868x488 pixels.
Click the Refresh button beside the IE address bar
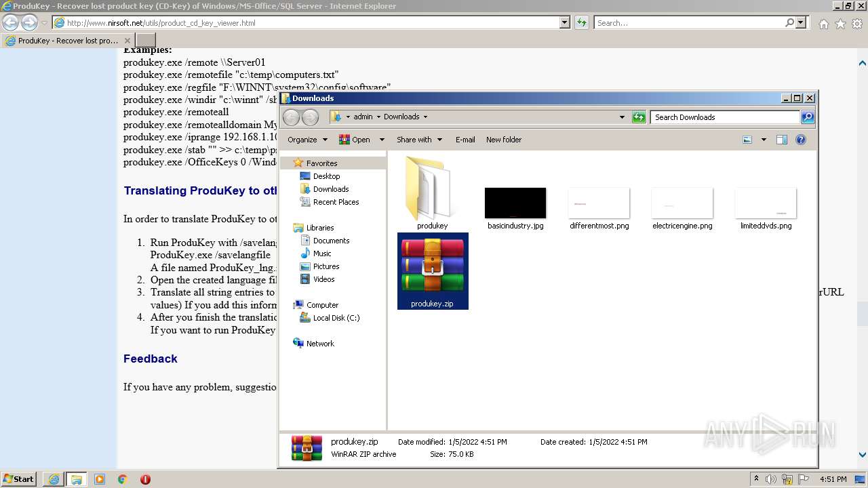(581, 22)
